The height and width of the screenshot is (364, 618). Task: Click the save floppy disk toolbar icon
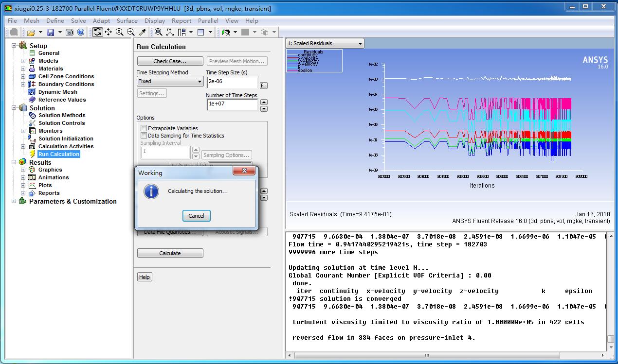[51, 32]
